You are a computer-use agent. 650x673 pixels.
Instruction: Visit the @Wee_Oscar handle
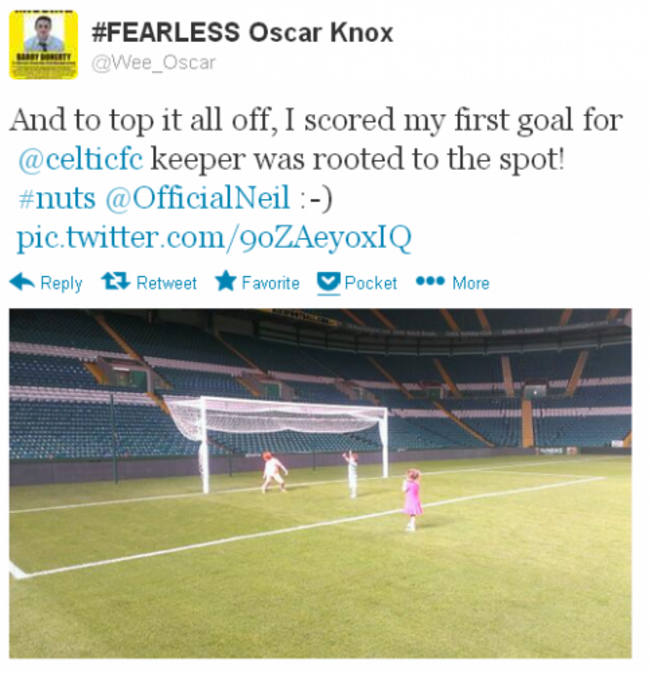point(153,63)
